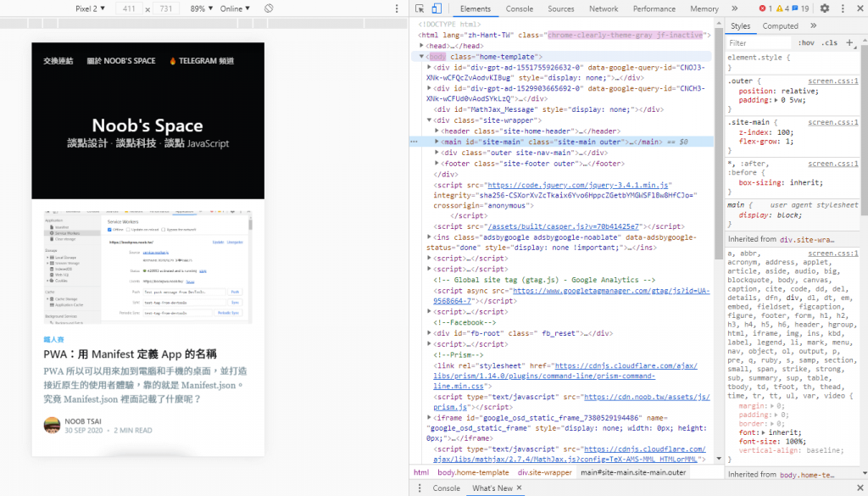Open the Online throttling dropdown
Screen dimensions: 868x496
point(235,8)
